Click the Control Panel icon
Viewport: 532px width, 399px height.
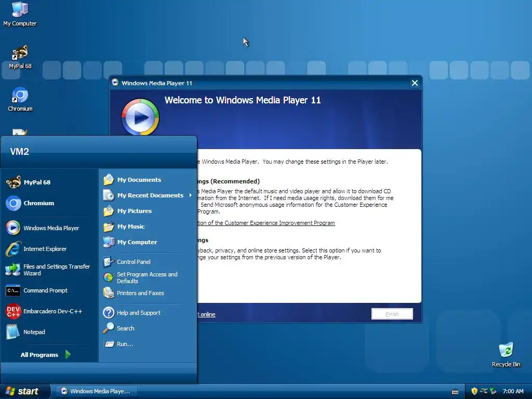(109, 262)
